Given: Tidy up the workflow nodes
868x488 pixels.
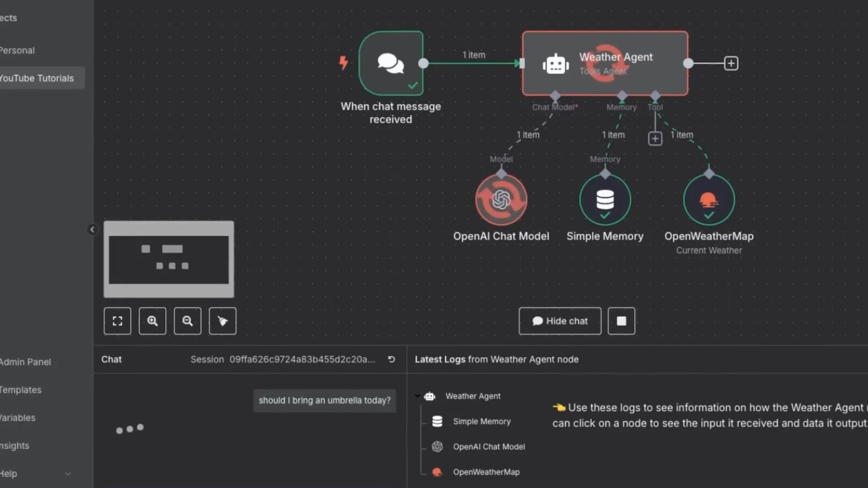Looking at the screenshot, I should tap(222, 321).
